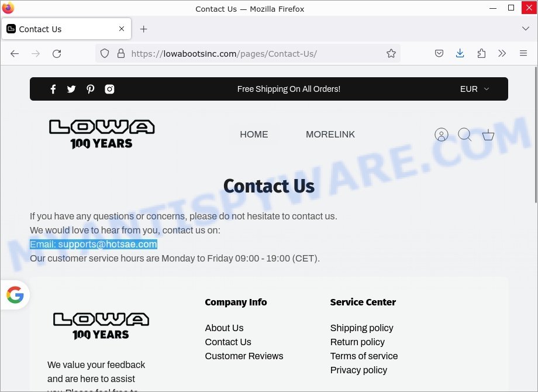Maximize the Firefox window

pyautogui.click(x=511, y=8)
